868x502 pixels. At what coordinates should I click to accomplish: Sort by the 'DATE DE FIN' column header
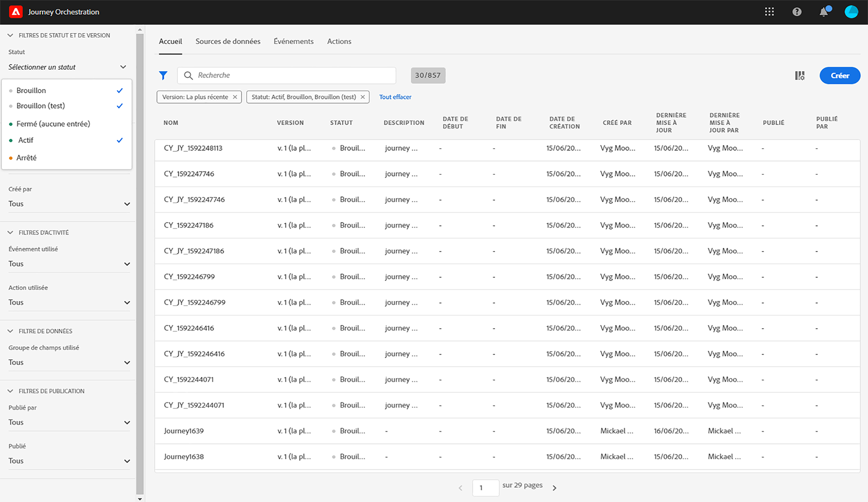(509, 123)
